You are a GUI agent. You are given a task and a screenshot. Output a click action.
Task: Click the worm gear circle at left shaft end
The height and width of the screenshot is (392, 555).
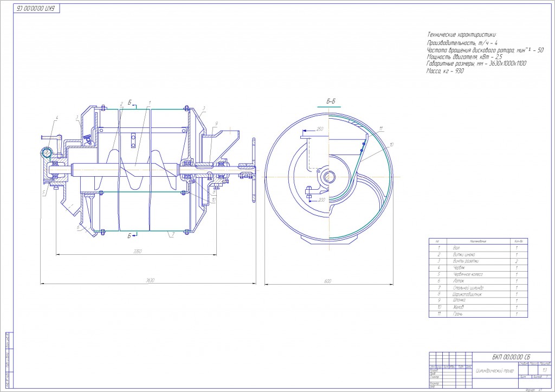point(47,152)
